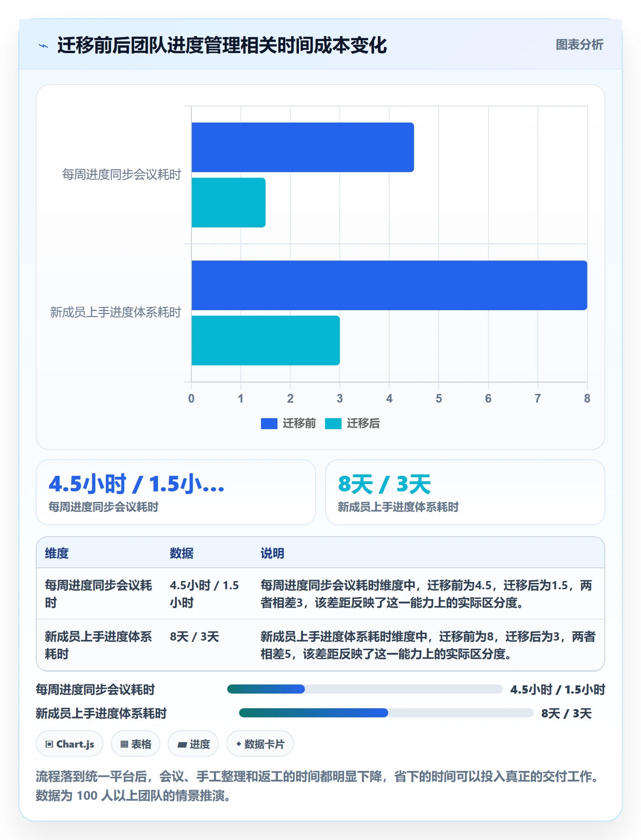The image size is (641, 840).
Task: Click the 每周进度同步会议耗时 chart axis label
Action: tap(121, 175)
